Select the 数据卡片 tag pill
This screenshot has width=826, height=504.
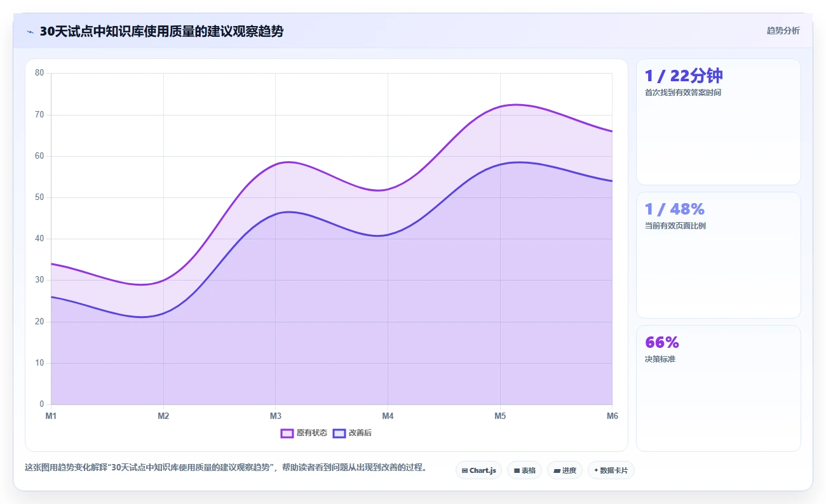click(611, 470)
